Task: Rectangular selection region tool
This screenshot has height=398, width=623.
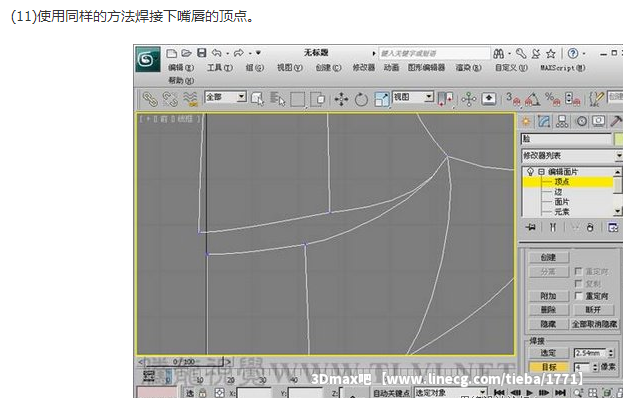Action: 298,99
